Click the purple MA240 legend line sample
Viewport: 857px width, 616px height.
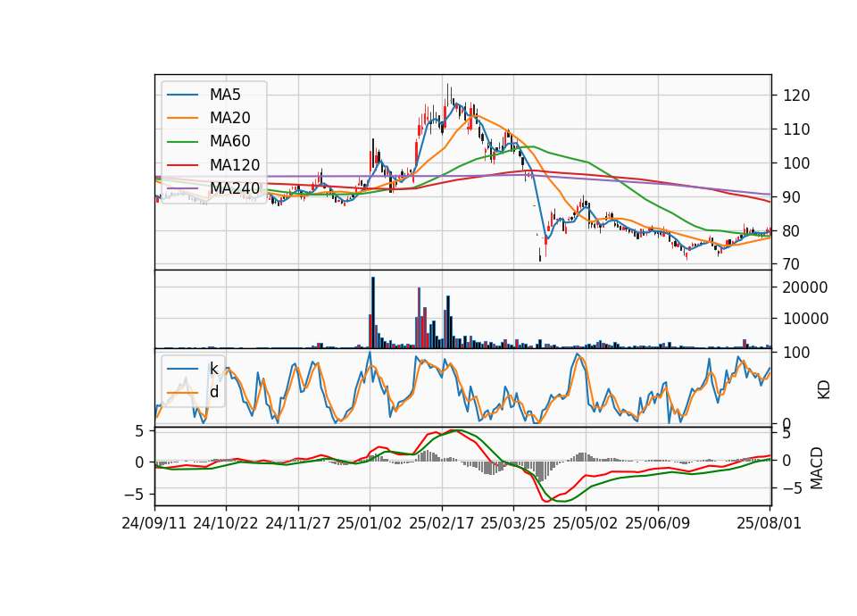click(182, 188)
